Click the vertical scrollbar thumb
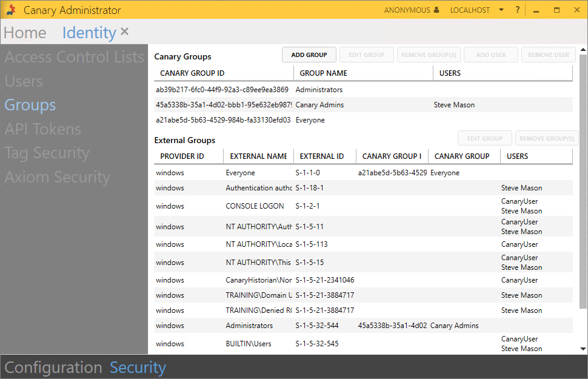This screenshot has height=379, width=588. [583, 182]
